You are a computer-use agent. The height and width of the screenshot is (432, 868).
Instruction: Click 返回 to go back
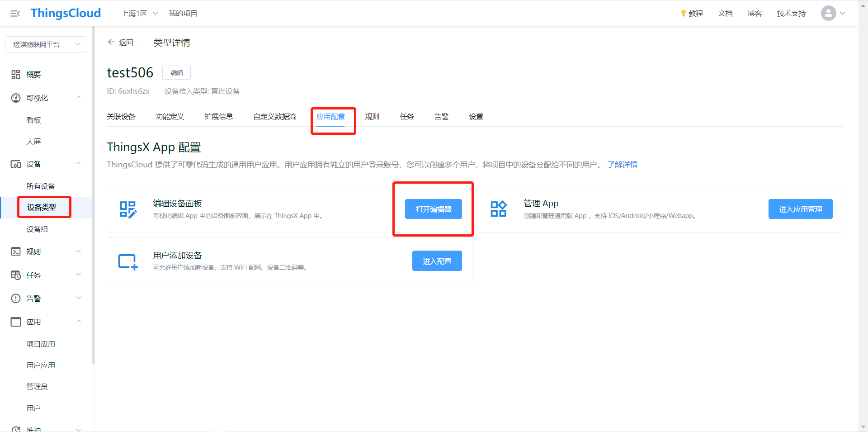[x=126, y=43]
